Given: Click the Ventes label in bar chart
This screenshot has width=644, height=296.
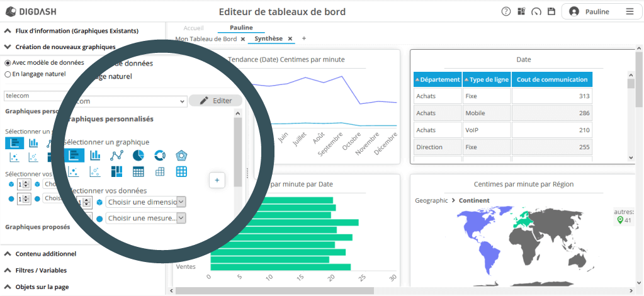Looking at the screenshot, I should [x=186, y=266].
